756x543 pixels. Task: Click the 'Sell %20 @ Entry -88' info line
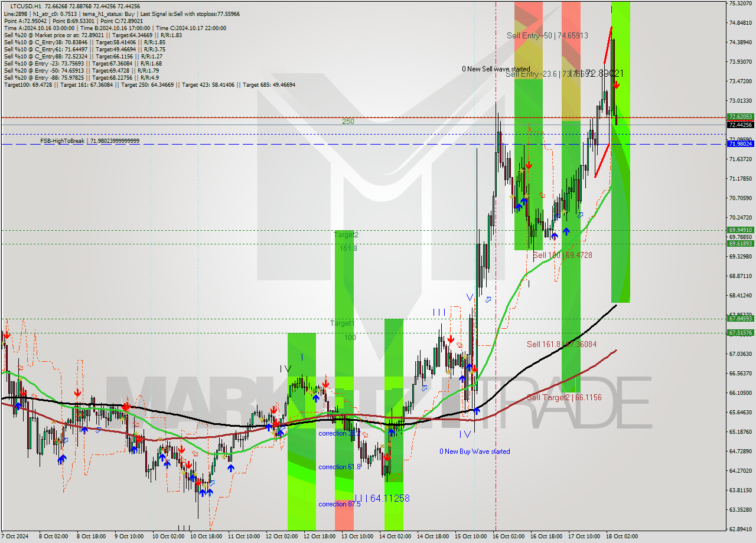tap(81, 77)
